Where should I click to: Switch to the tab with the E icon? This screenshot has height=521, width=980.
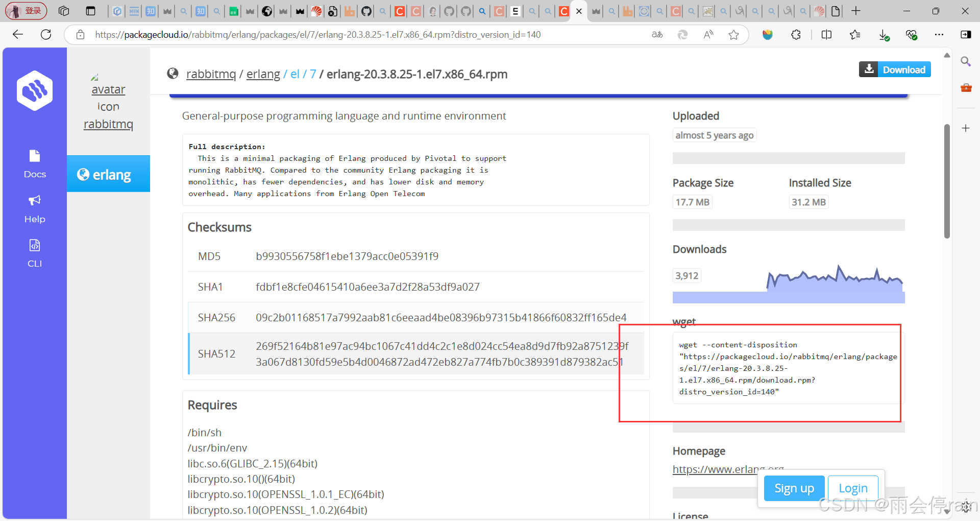pyautogui.click(x=516, y=11)
